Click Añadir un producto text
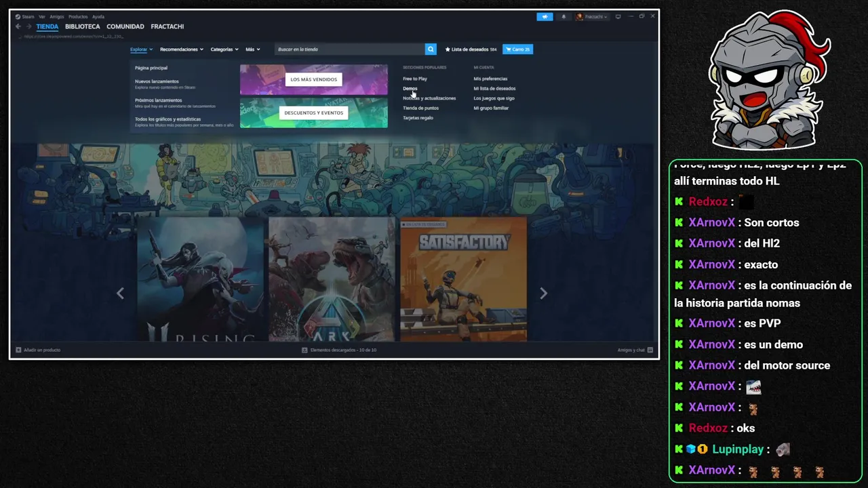Image resolution: width=868 pixels, height=488 pixels. coord(42,350)
